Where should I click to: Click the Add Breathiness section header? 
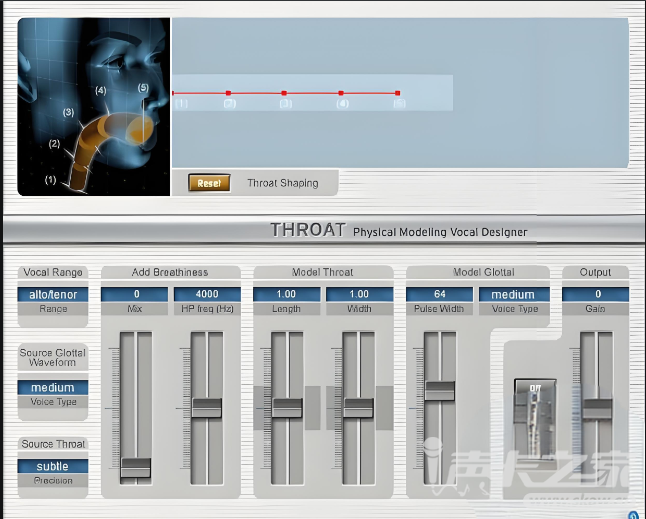pos(170,272)
